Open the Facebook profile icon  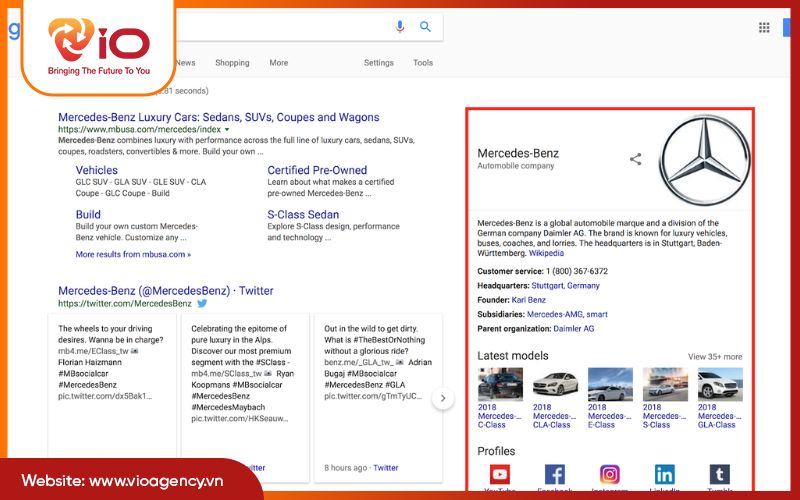555,476
